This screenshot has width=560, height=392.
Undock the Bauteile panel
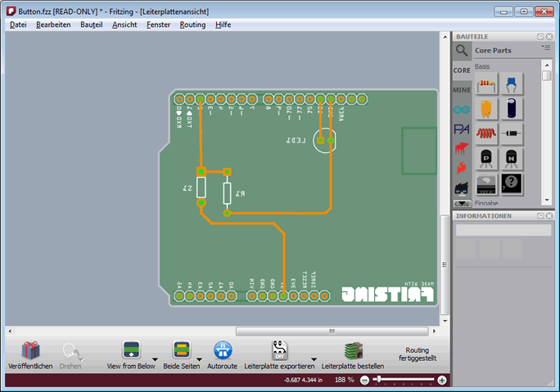point(540,37)
